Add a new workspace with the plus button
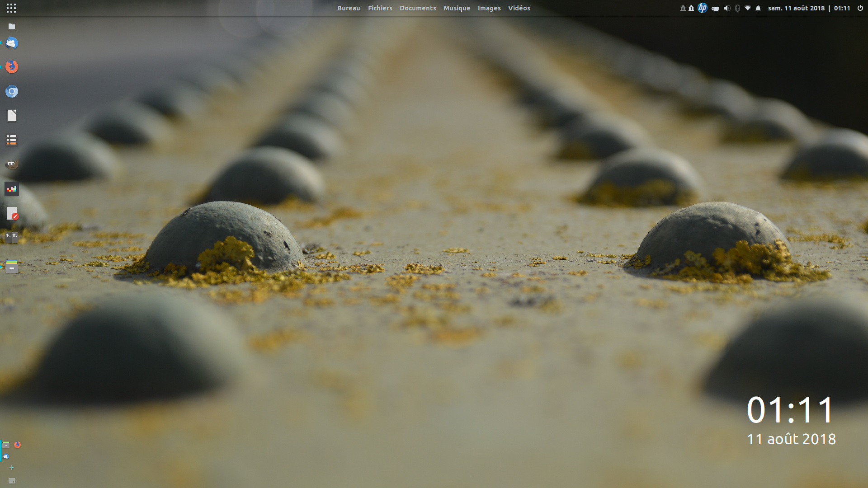Image resolution: width=868 pixels, height=488 pixels. tap(11, 468)
